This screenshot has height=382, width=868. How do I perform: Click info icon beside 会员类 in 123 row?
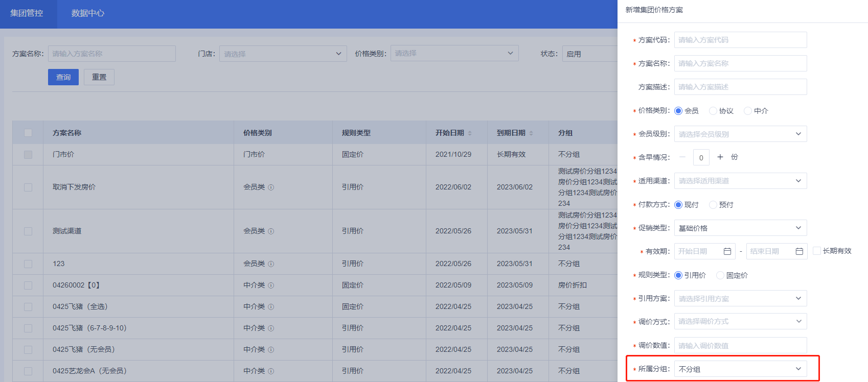click(x=271, y=264)
